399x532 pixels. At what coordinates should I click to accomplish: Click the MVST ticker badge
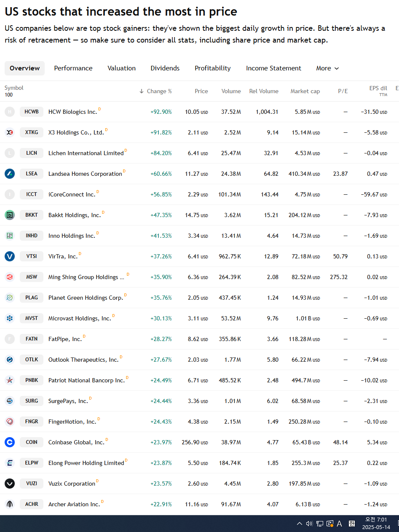32,318
